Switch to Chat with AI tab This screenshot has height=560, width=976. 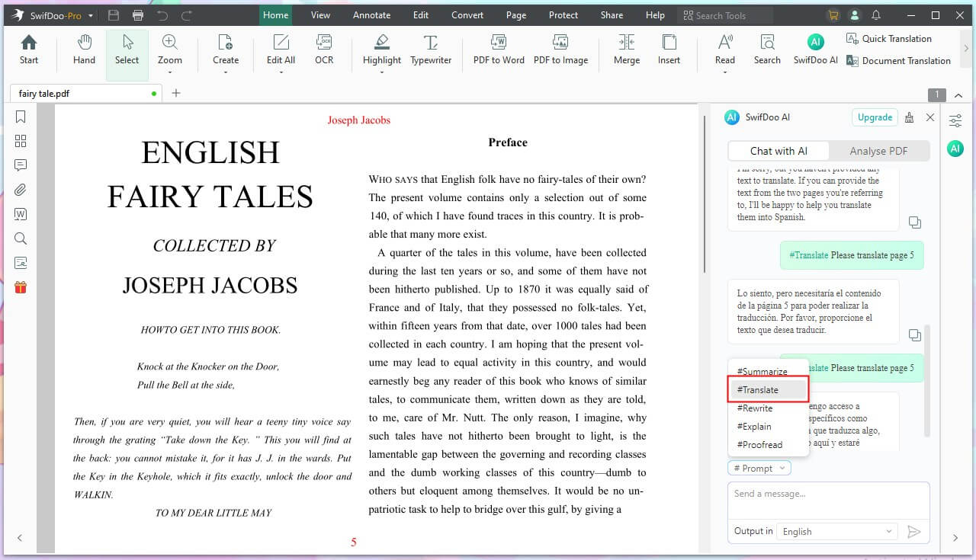(x=779, y=151)
